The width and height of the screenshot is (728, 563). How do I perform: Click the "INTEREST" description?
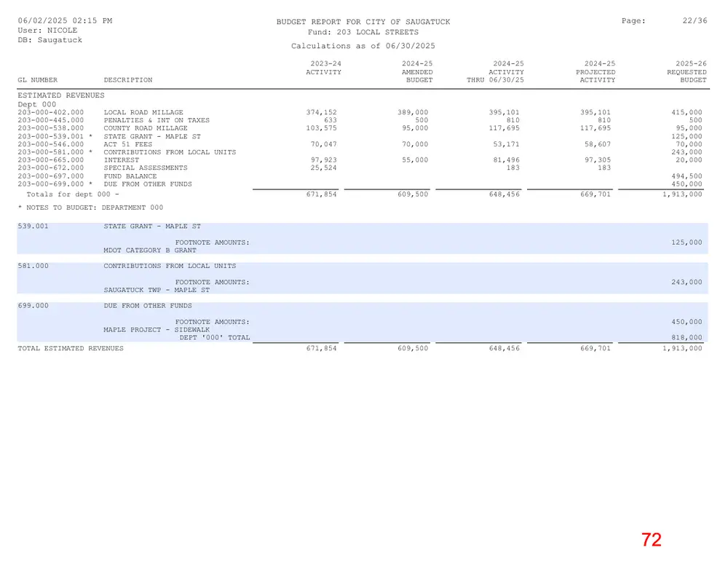tap(122, 160)
